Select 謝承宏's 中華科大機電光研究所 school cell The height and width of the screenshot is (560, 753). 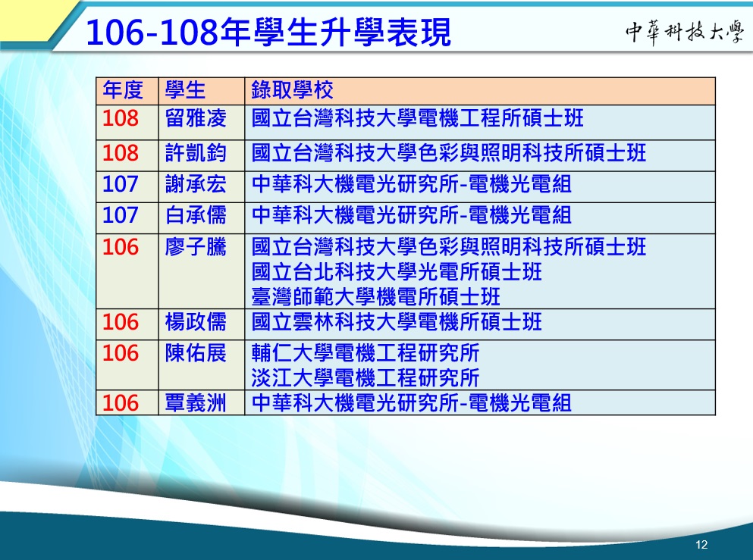pos(480,186)
